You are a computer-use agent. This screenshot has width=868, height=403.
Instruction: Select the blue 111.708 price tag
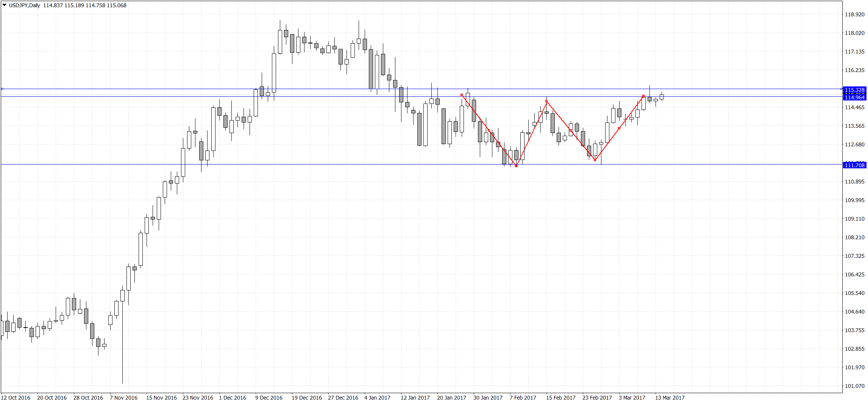click(x=855, y=165)
